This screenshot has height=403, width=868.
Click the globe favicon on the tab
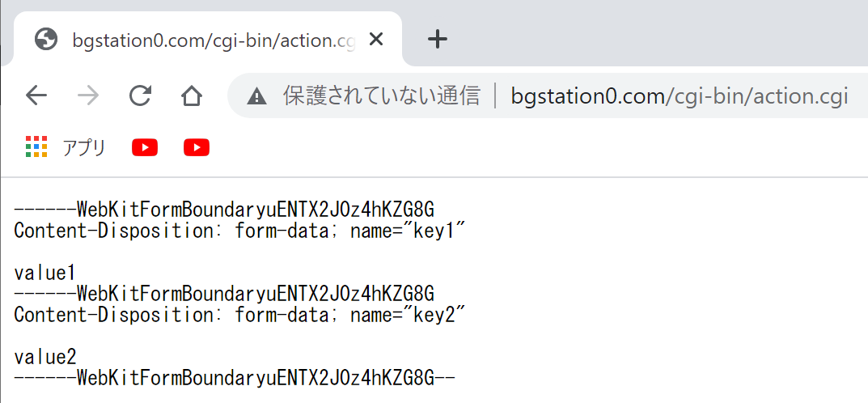(46, 40)
